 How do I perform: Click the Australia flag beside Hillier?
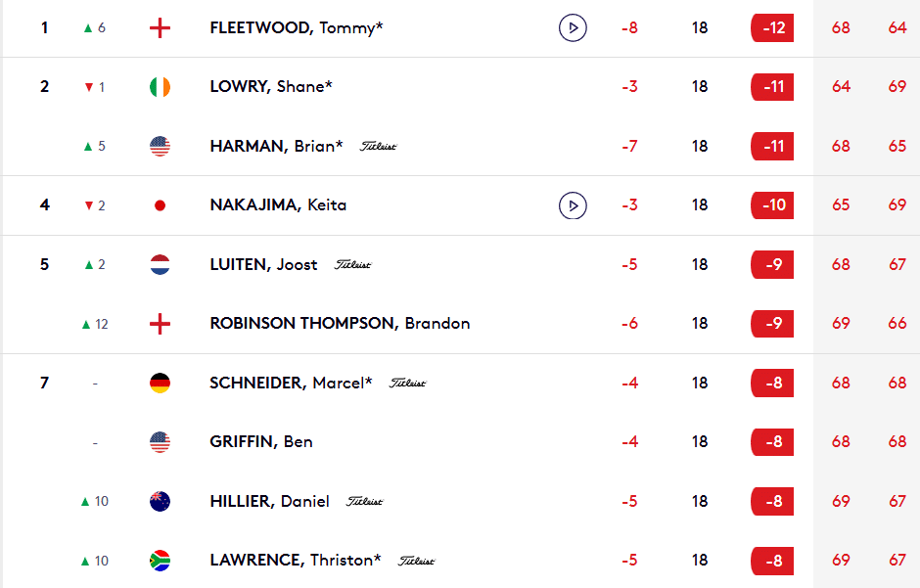[160, 501]
